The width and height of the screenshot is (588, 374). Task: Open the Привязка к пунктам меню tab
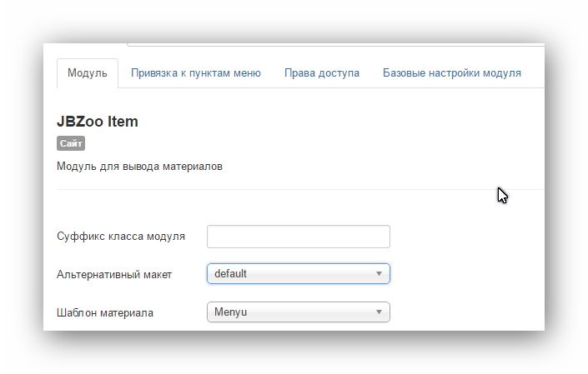click(195, 73)
